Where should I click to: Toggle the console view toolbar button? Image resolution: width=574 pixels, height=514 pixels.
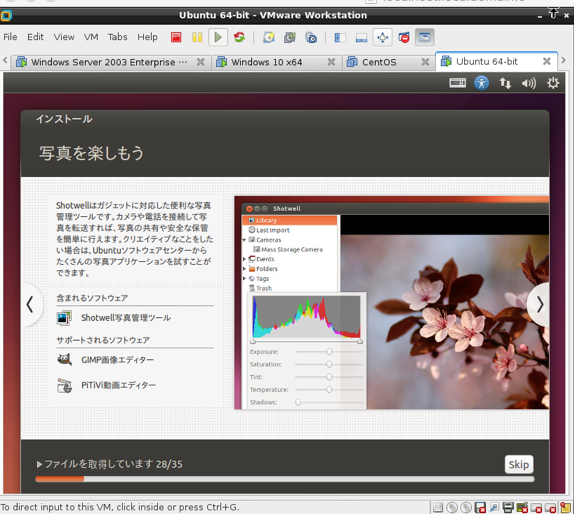425,37
